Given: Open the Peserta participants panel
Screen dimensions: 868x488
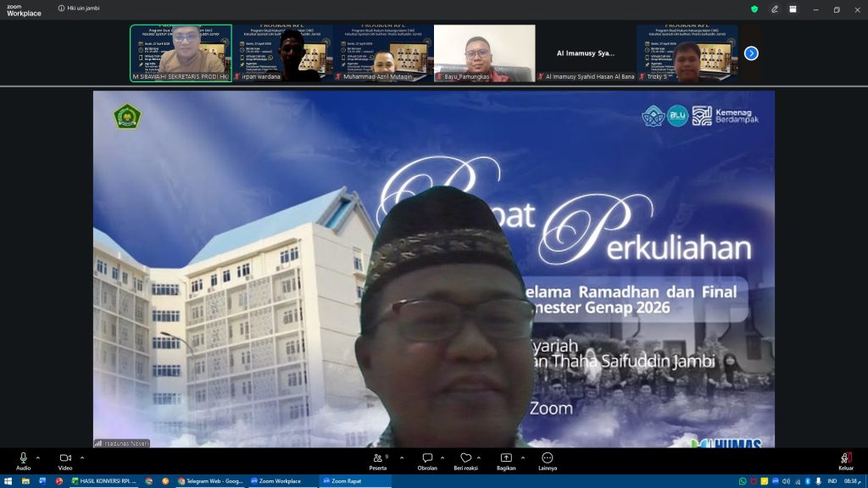Looking at the screenshot, I should point(378,458).
